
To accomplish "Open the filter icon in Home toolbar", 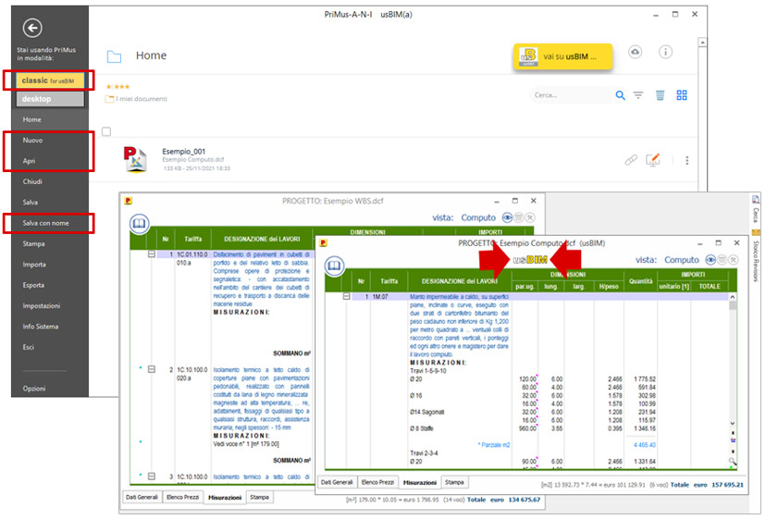I will coord(638,95).
